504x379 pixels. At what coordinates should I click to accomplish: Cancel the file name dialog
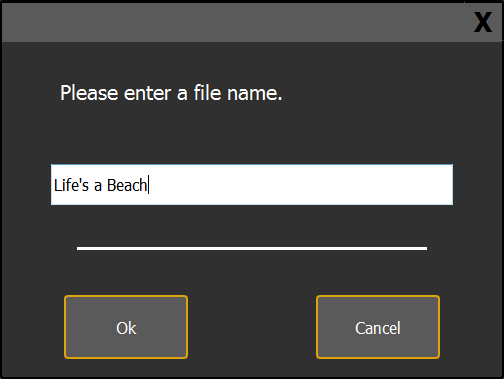(x=378, y=327)
